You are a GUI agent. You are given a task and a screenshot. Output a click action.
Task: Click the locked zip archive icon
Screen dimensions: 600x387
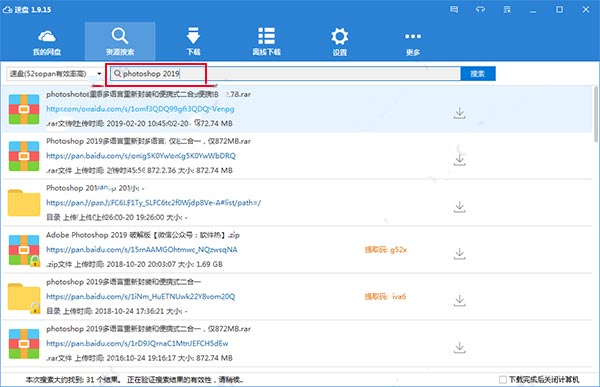coord(24,250)
